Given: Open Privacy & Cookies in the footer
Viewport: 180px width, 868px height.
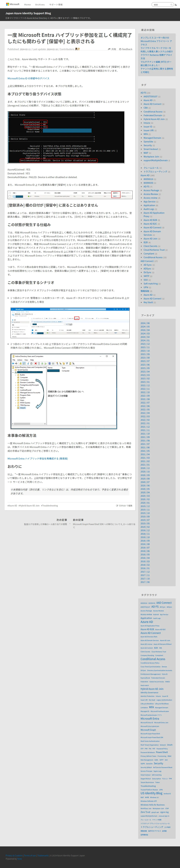Looking at the screenshot, I should [14, 855].
